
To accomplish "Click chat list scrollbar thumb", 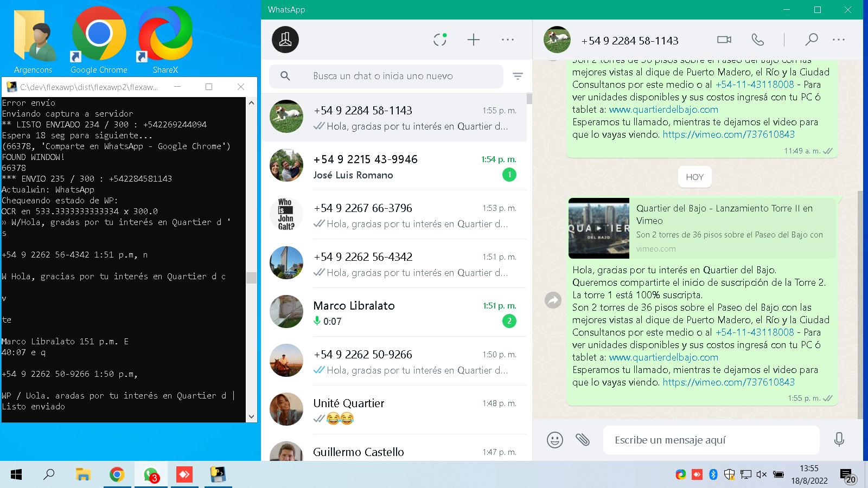I will [529, 99].
